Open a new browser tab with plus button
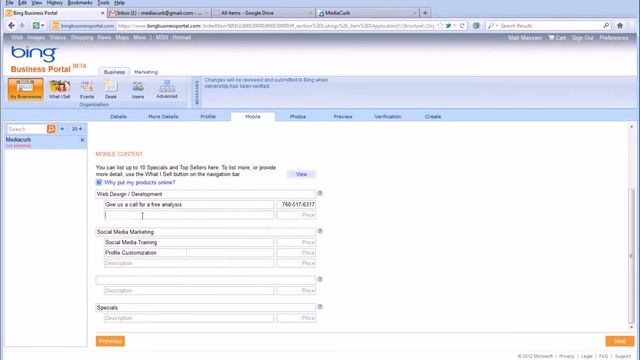640x360 pixels. (x=425, y=13)
